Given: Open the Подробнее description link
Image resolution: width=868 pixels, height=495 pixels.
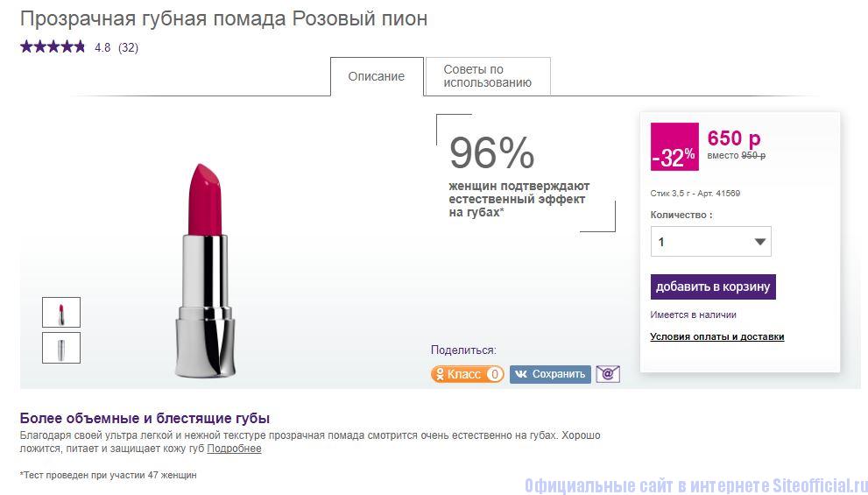Looking at the screenshot, I should (x=234, y=449).
